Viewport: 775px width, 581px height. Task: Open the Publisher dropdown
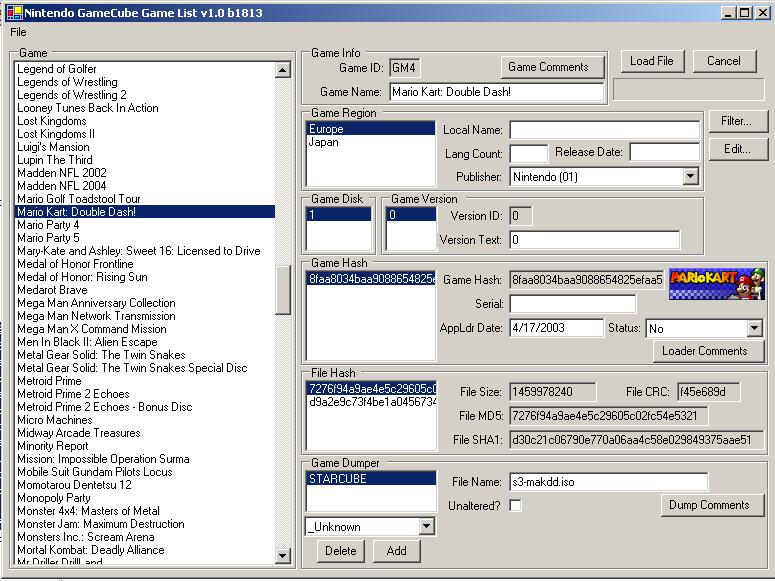(690, 177)
